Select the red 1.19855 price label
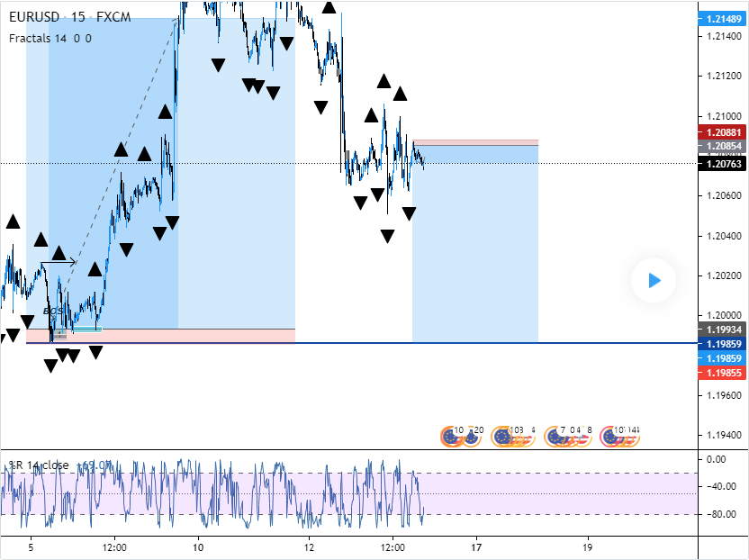 tap(723, 373)
